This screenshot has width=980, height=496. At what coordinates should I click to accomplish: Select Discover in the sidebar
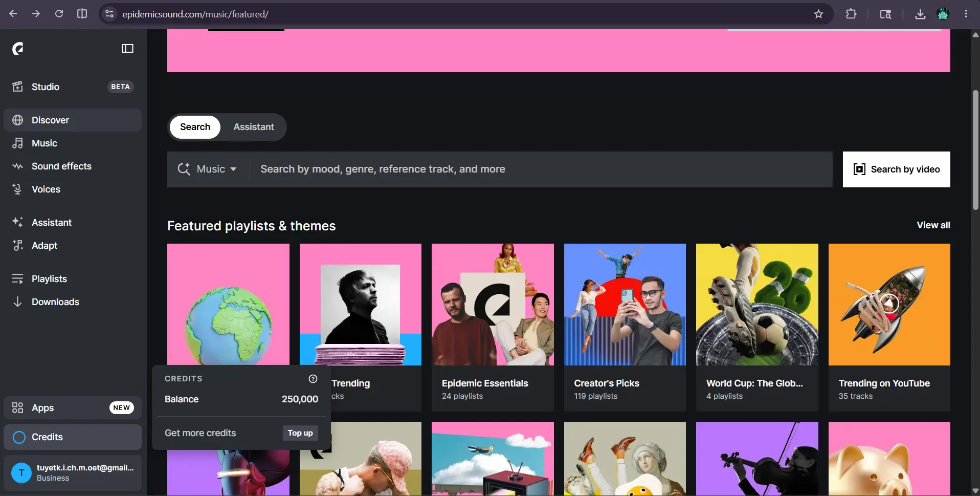pos(73,120)
